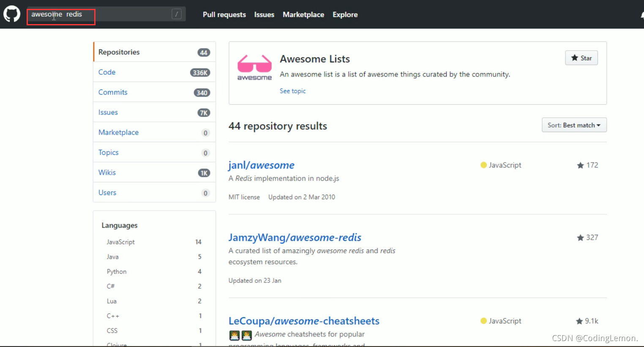Click the 'Awesome Lists' title text
This screenshot has height=347, width=644.
(x=315, y=59)
